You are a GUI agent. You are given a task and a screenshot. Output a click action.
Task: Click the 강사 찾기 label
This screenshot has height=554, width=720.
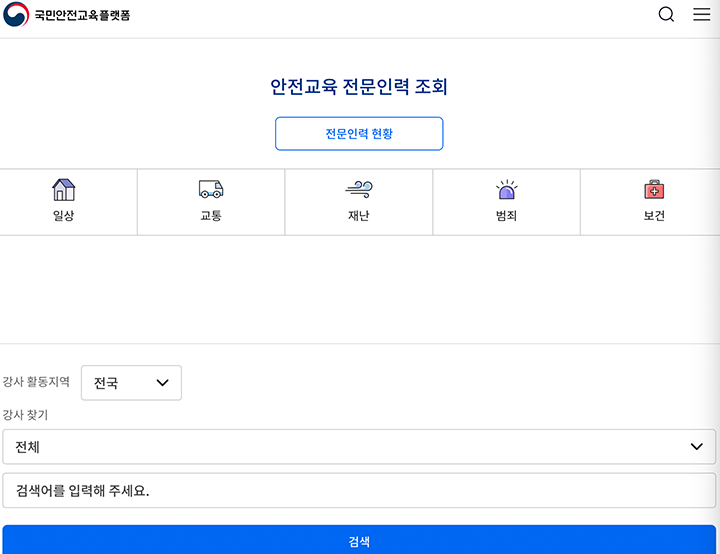click(25, 415)
